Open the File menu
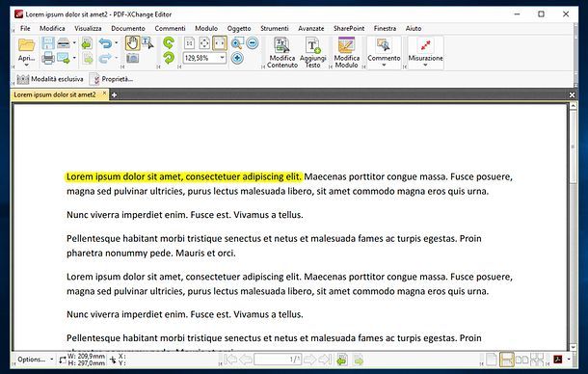588x374 pixels. coord(25,28)
